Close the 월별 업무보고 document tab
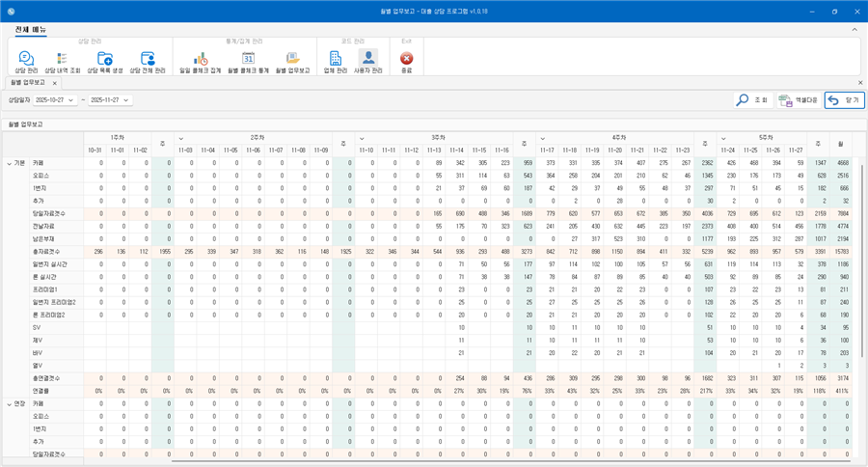 click(x=54, y=83)
